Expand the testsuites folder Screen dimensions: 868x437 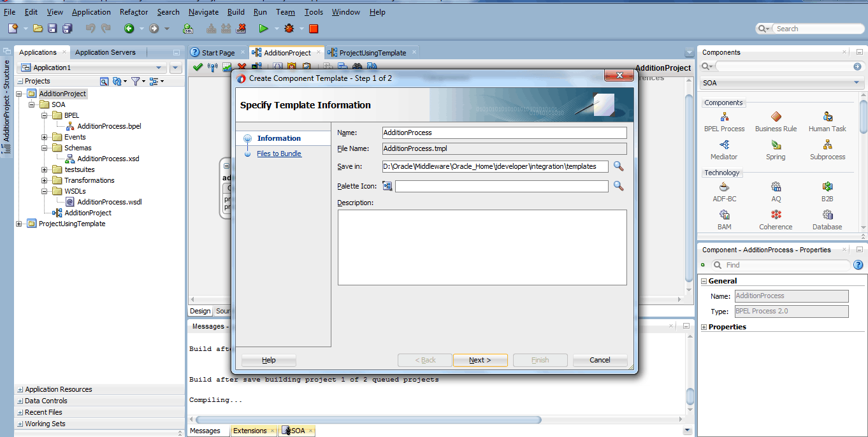[45, 169]
